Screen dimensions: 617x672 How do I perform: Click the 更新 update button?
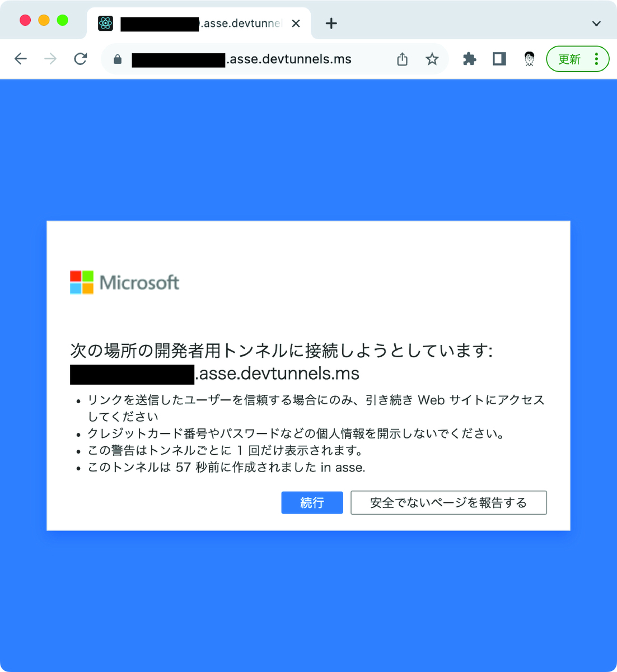[x=569, y=59]
